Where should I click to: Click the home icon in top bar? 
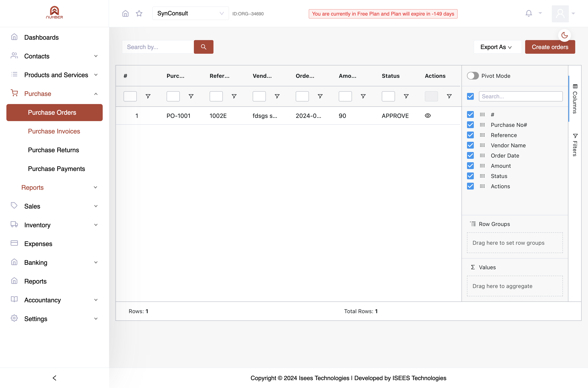[125, 13]
